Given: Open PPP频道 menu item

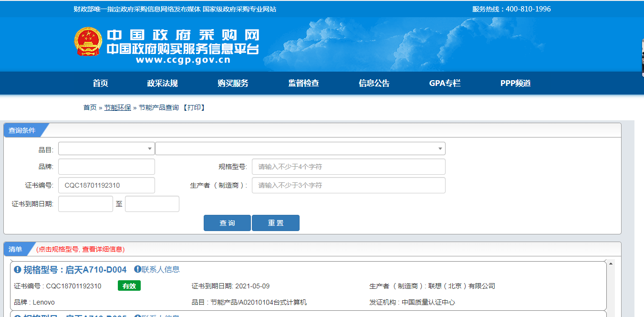Looking at the screenshot, I should (516, 83).
